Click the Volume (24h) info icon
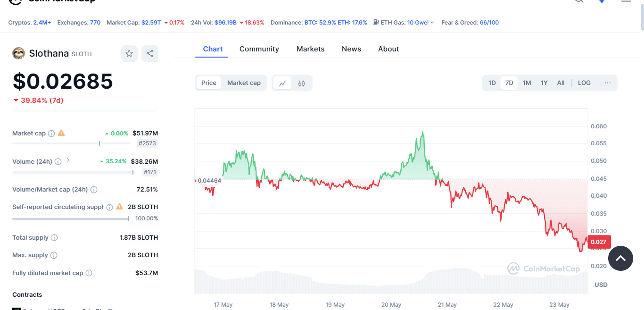Screen dimensions: 644x310 coord(58,162)
